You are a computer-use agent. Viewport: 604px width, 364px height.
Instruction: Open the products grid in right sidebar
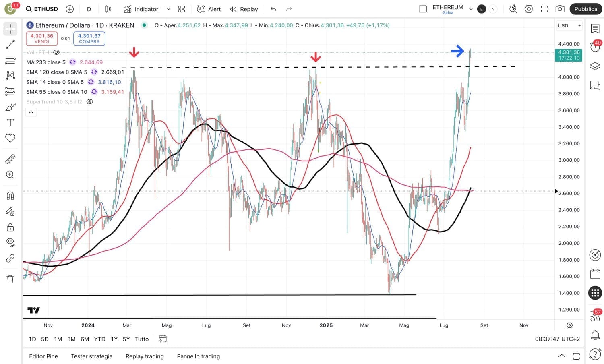[x=595, y=293]
